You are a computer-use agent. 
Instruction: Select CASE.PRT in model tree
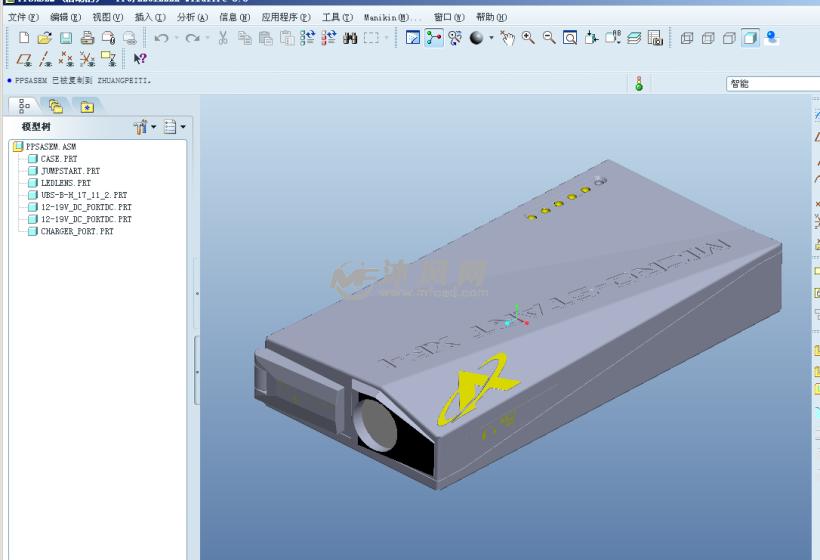click(x=58, y=159)
